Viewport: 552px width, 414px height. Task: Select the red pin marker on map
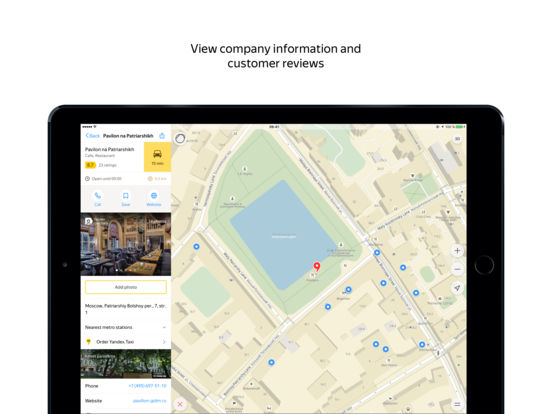tap(317, 266)
